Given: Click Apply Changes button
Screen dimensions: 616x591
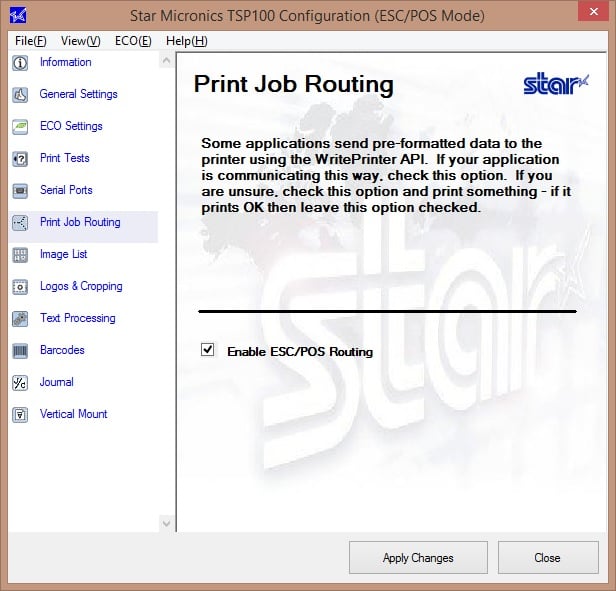Looking at the screenshot, I should (418, 558).
